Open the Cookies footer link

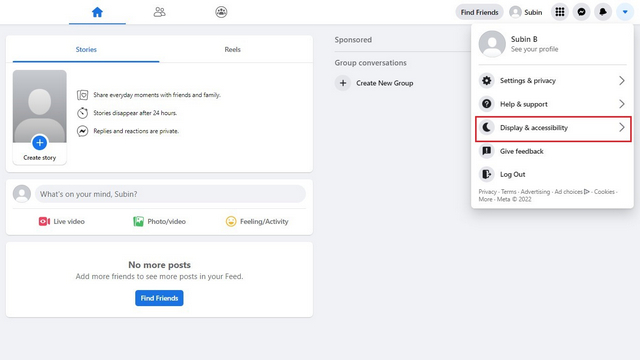[604, 192]
